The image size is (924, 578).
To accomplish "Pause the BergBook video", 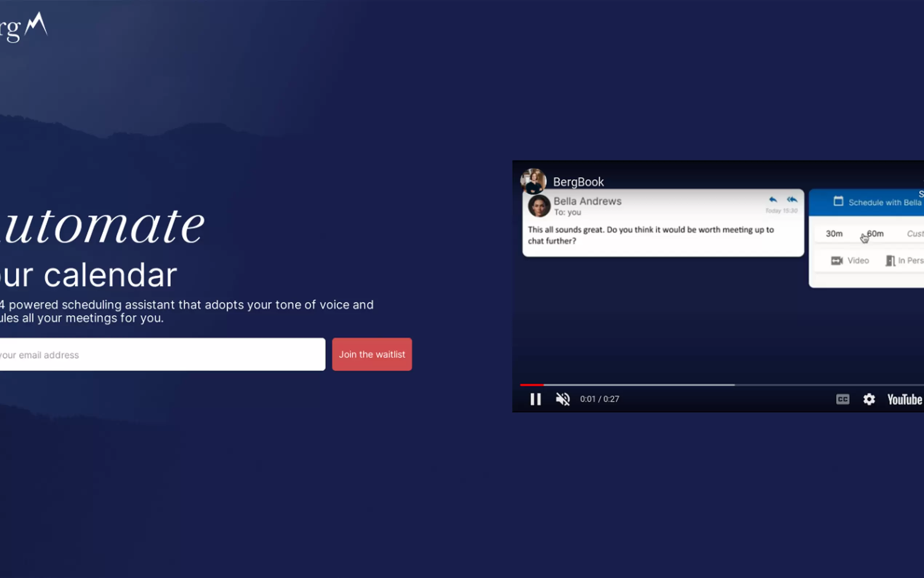I will [x=535, y=399].
